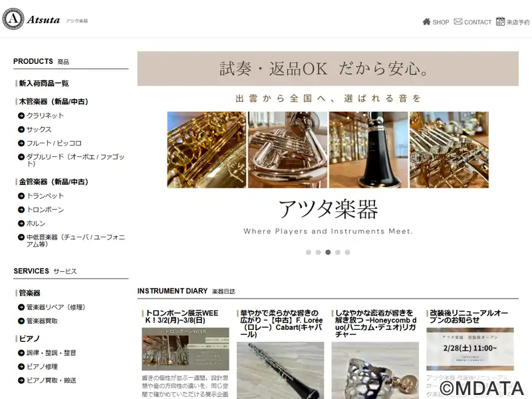Viewport: 532px width, 399px height.
Task: Click arrow icon beside サックス
Action: click(21, 130)
